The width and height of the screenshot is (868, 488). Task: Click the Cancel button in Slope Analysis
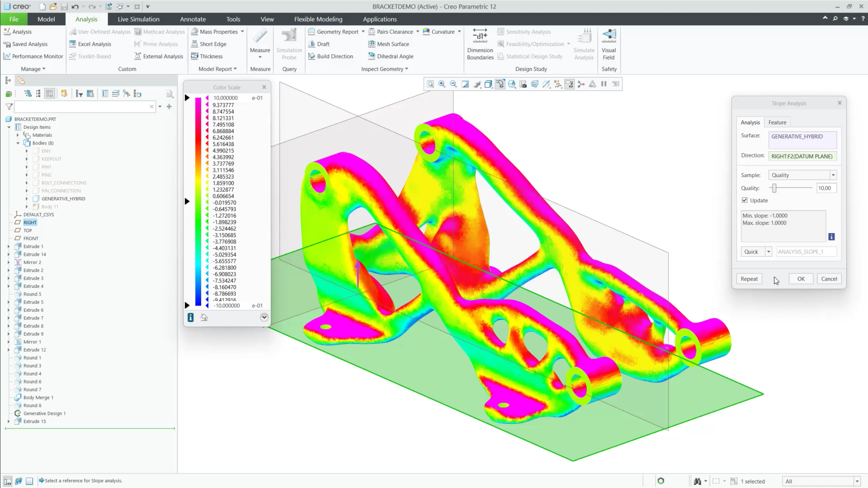(x=829, y=279)
